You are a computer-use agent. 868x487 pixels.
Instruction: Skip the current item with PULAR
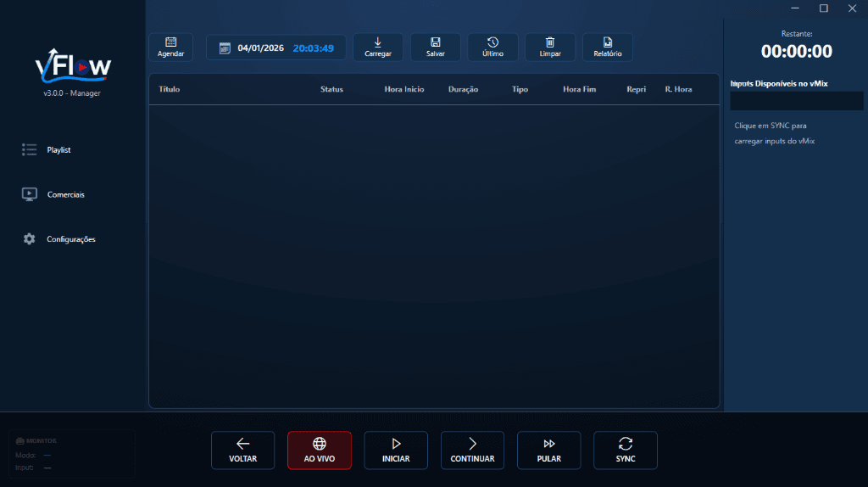[x=548, y=450]
